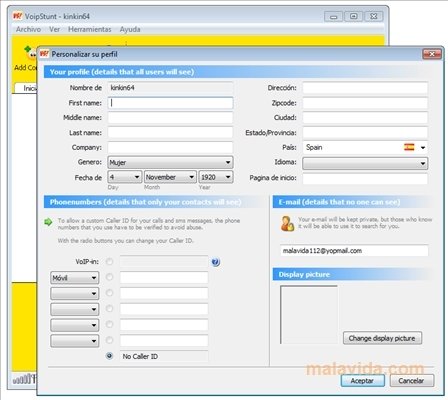Maximize the VoipStunt main window
The height and width of the screenshot is (400, 448).
[x=353, y=16]
